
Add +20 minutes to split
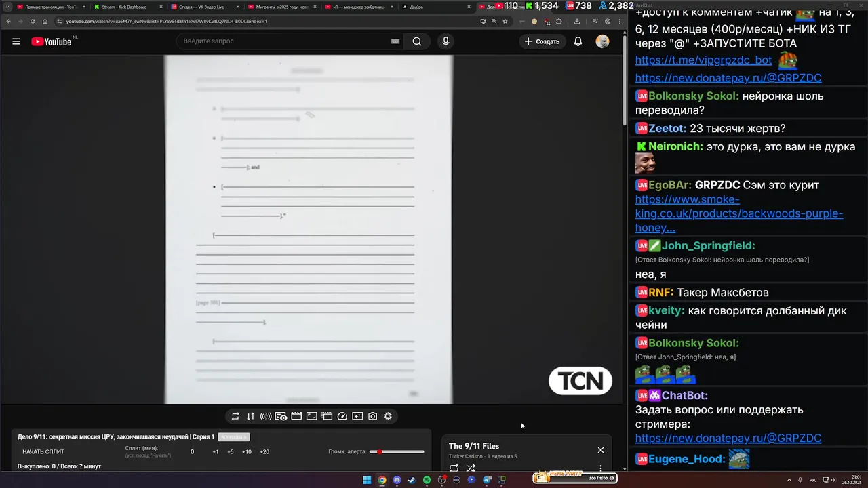[264, 452]
